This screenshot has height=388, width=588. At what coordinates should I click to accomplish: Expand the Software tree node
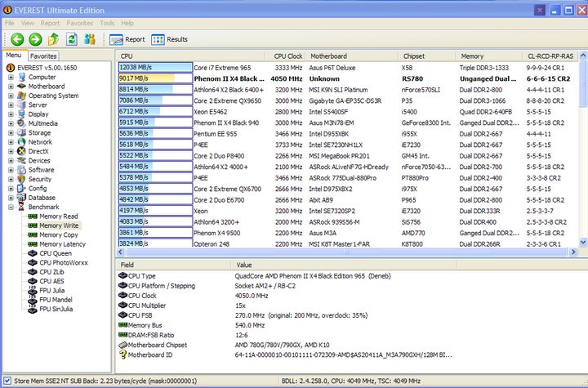(x=11, y=170)
